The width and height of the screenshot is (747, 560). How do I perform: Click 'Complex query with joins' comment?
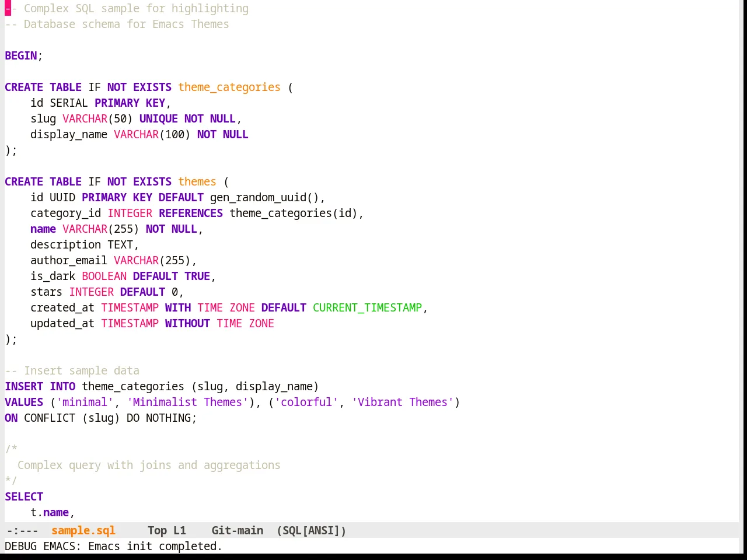(x=149, y=465)
